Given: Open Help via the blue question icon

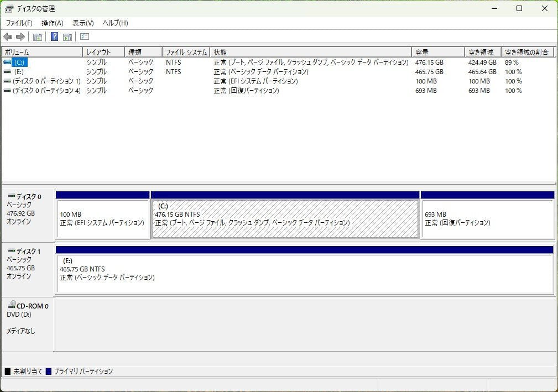Looking at the screenshot, I should (x=54, y=36).
